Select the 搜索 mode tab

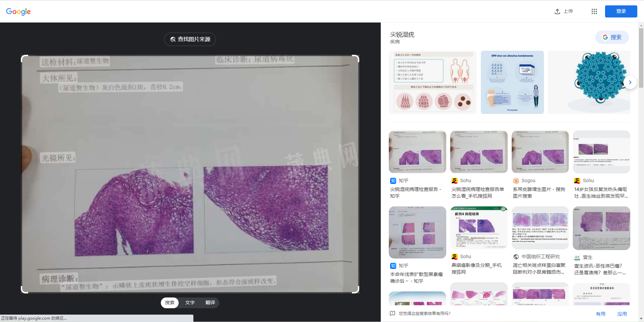point(170,303)
